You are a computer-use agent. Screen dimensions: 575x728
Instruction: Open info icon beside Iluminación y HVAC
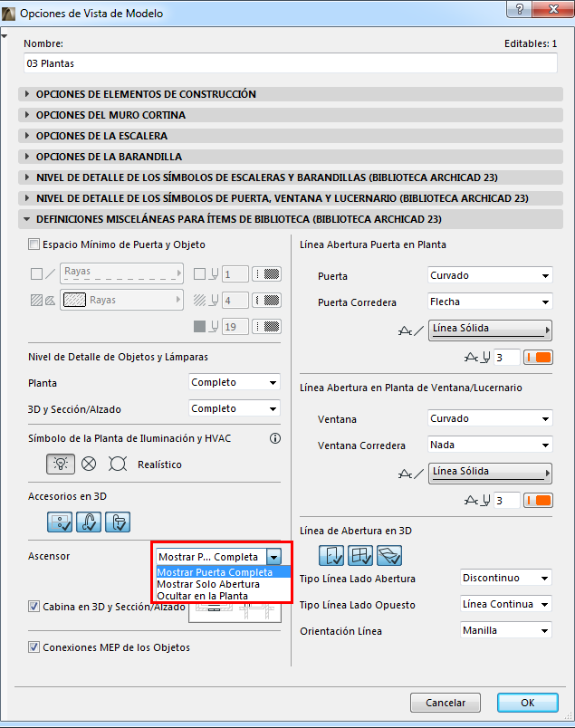[275, 438]
